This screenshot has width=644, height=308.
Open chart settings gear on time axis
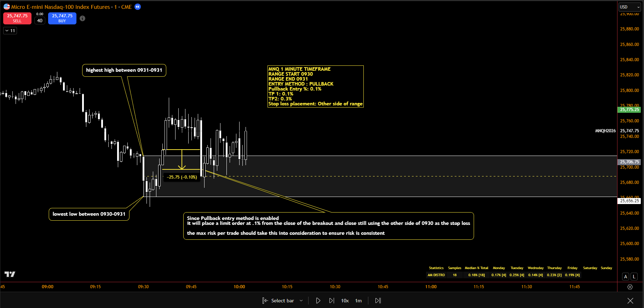click(x=630, y=287)
